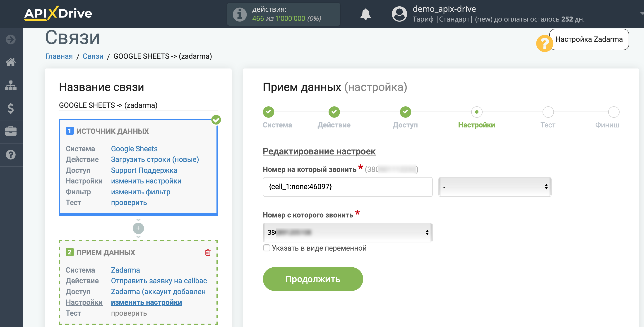The width and height of the screenshot is (644, 327).
Task: Open Support Поддержка access link
Action: 144,170
